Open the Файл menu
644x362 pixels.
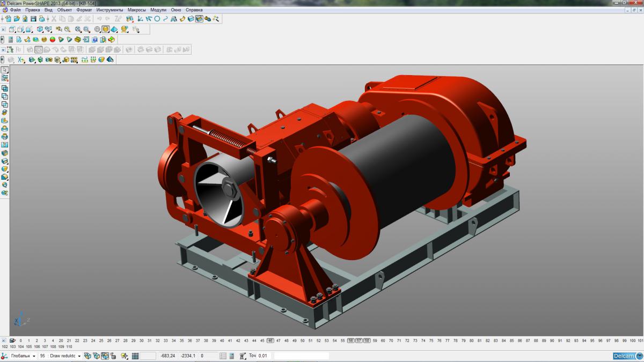click(x=16, y=10)
